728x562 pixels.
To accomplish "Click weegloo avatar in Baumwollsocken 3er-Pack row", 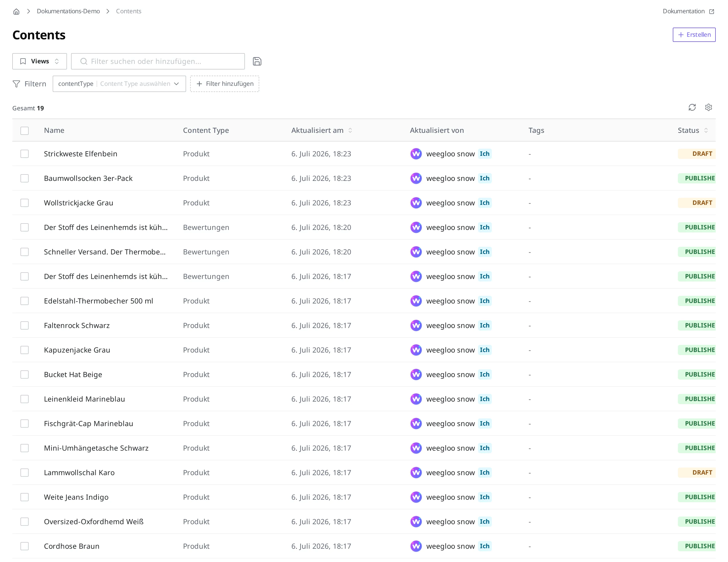I will point(416,178).
